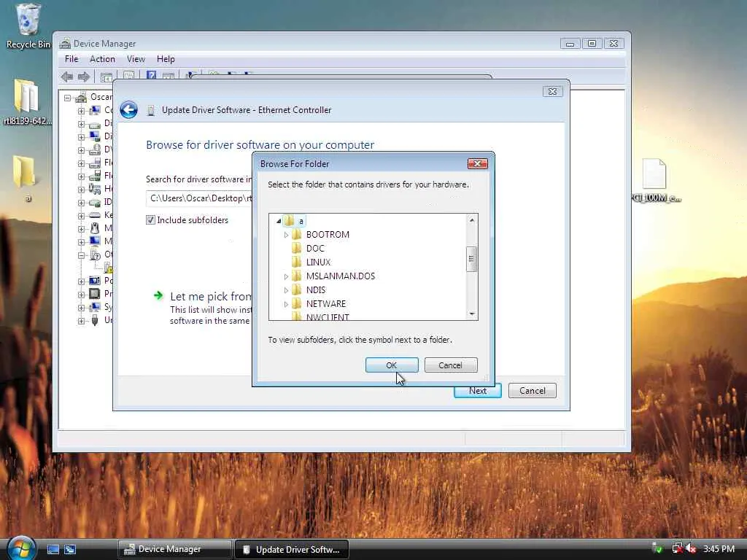
Task: Click folder tree scrollbar up arrow
Action: click(x=472, y=220)
